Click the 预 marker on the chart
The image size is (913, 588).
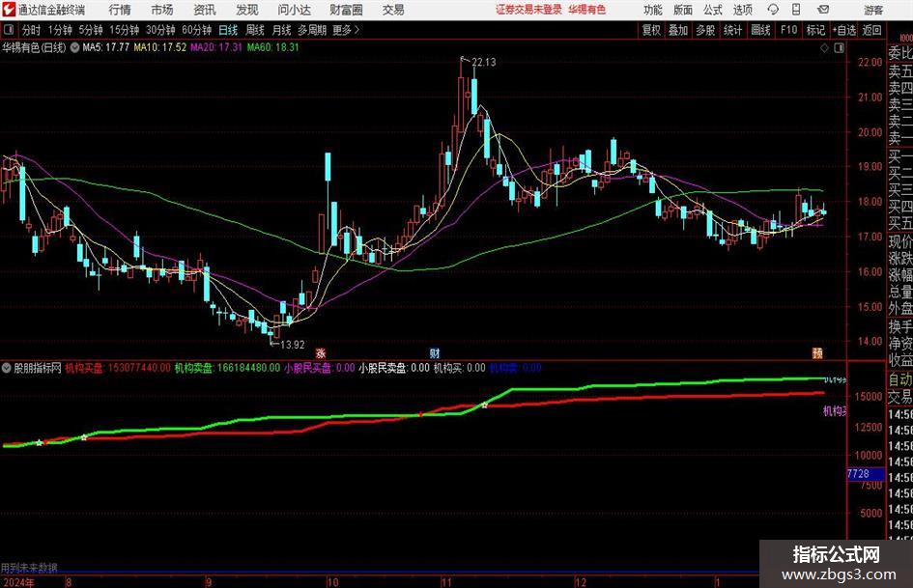point(817,352)
